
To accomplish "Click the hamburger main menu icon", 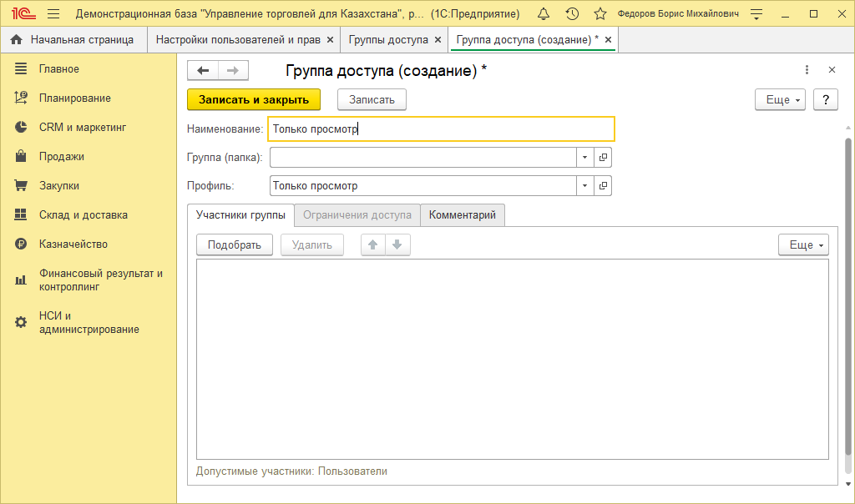I will (x=53, y=14).
